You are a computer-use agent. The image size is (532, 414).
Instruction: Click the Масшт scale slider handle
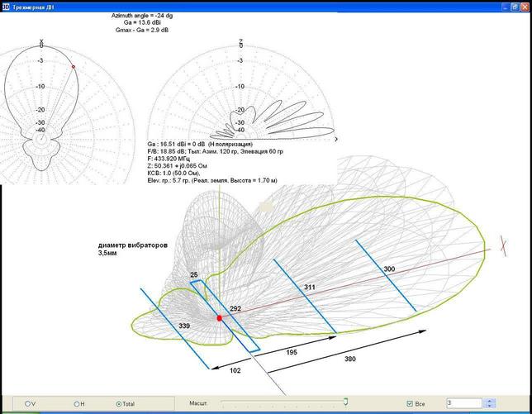coord(345,402)
